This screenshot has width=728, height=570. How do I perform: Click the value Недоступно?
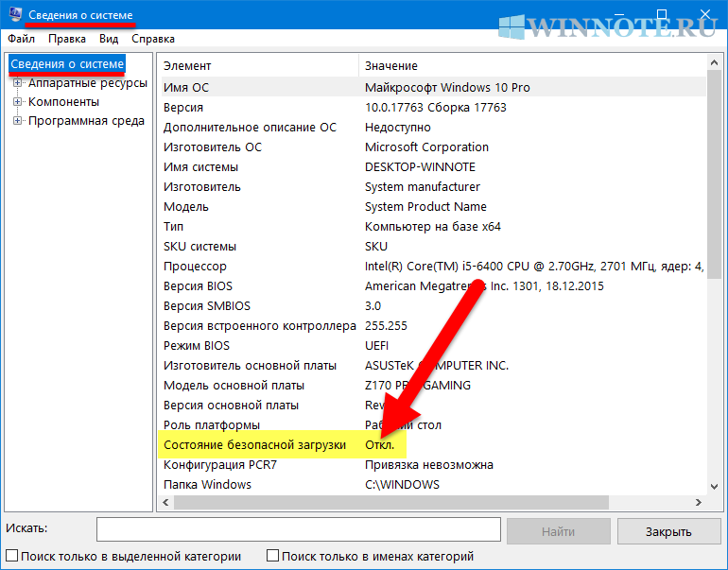click(x=398, y=128)
